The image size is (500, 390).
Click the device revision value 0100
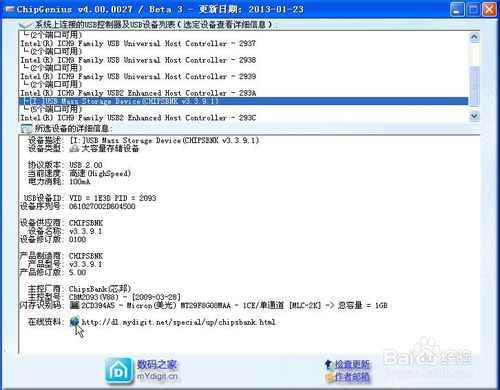click(x=77, y=239)
